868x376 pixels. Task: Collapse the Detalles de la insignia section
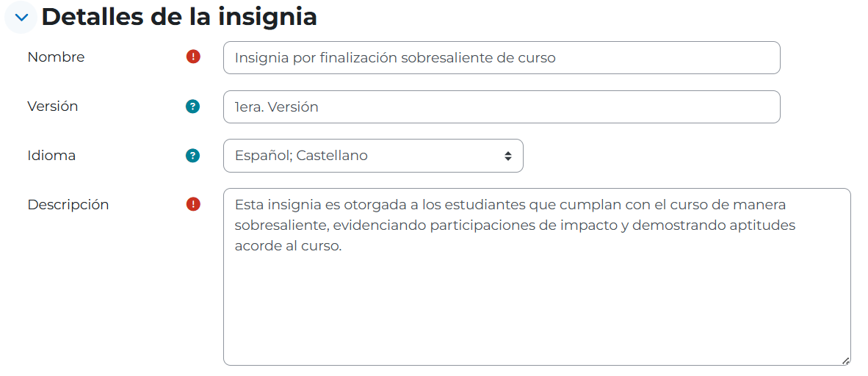coord(21,17)
